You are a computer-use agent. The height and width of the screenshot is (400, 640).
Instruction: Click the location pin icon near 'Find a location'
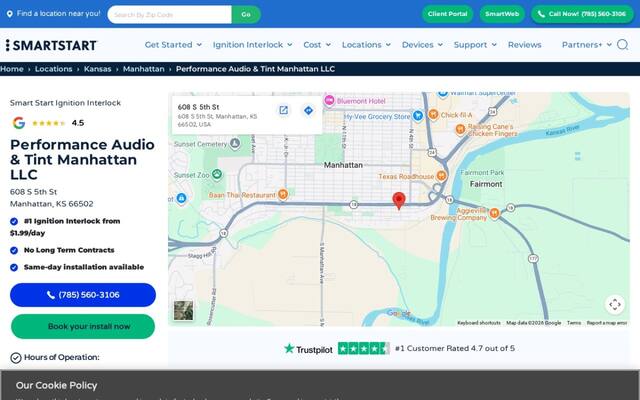tap(9, 14)
